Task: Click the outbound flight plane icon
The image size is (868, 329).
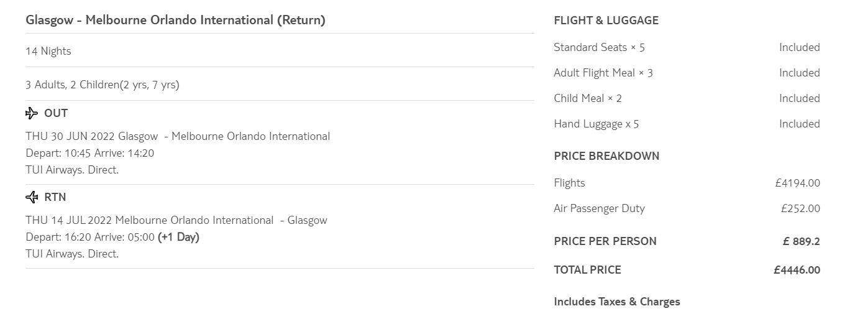Action: [x=32, y=113]
